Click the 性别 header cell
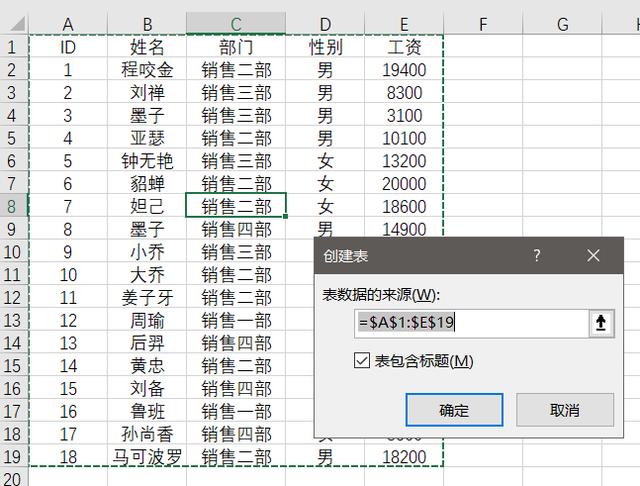Screen dimensions: 640x486 point(325,47)
